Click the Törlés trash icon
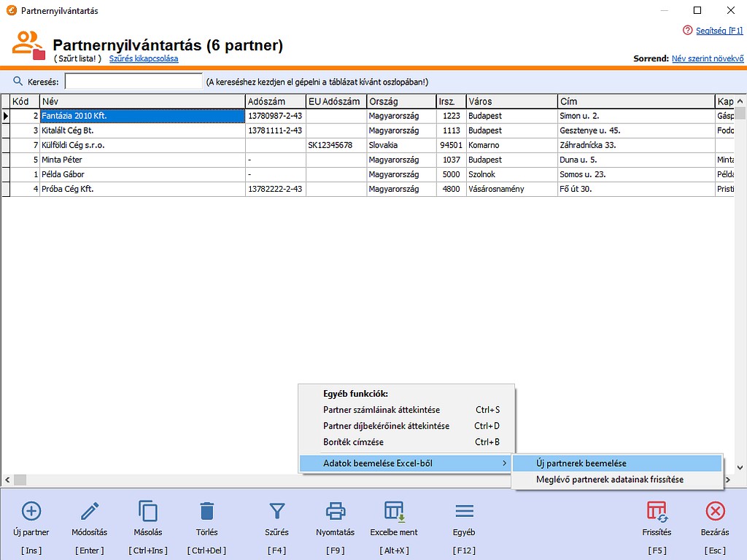This screenshot has height=560, width=747. (206, 511)
